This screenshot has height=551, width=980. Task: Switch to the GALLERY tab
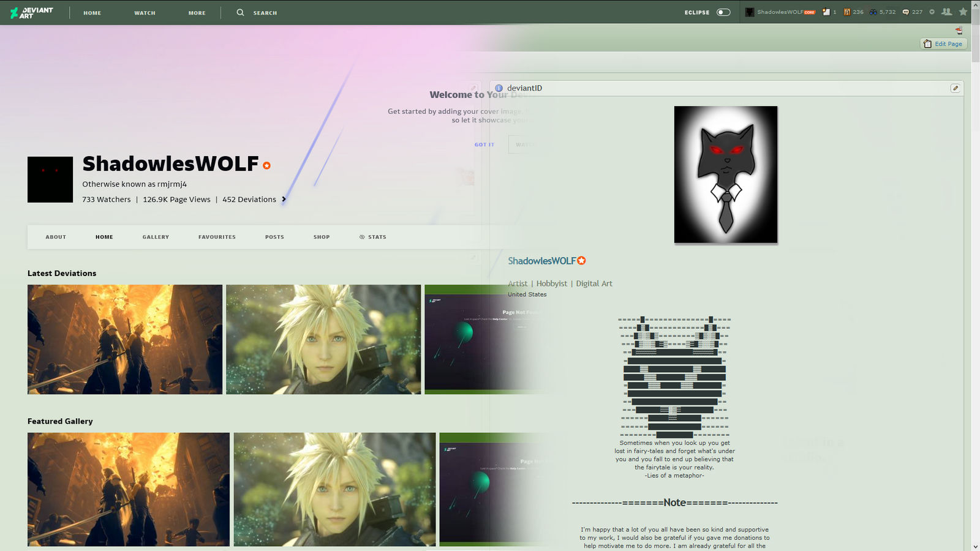point(156,237)
